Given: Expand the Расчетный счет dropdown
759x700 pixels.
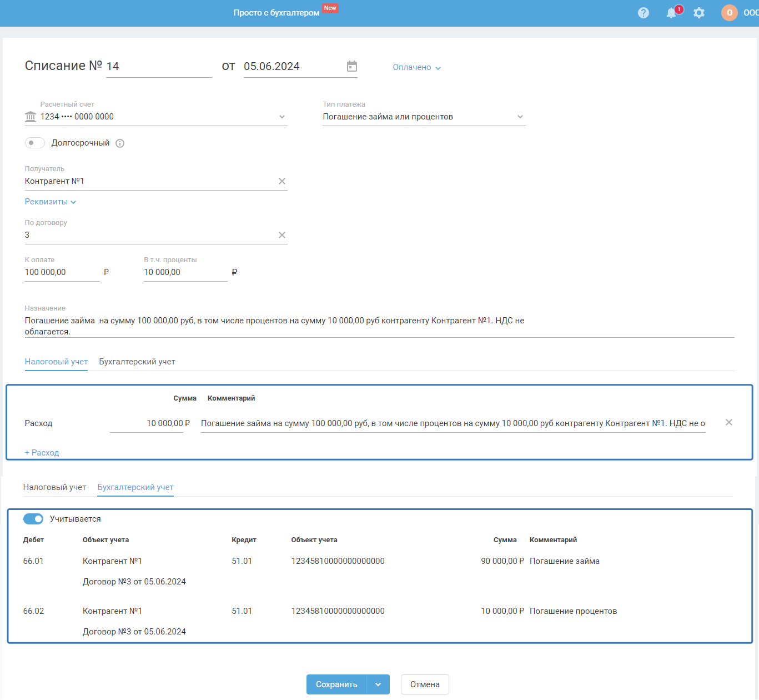Looking at the screenshot, I should click(282, 117).
